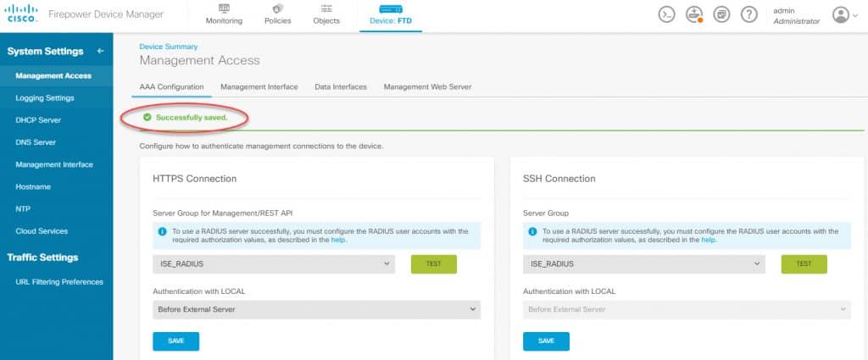This screenshot has width=868, height=360.
Task: Open HTTPS Authentication with LOCAL dropdown
Action: pyautogui.click(x=317, y=310)
